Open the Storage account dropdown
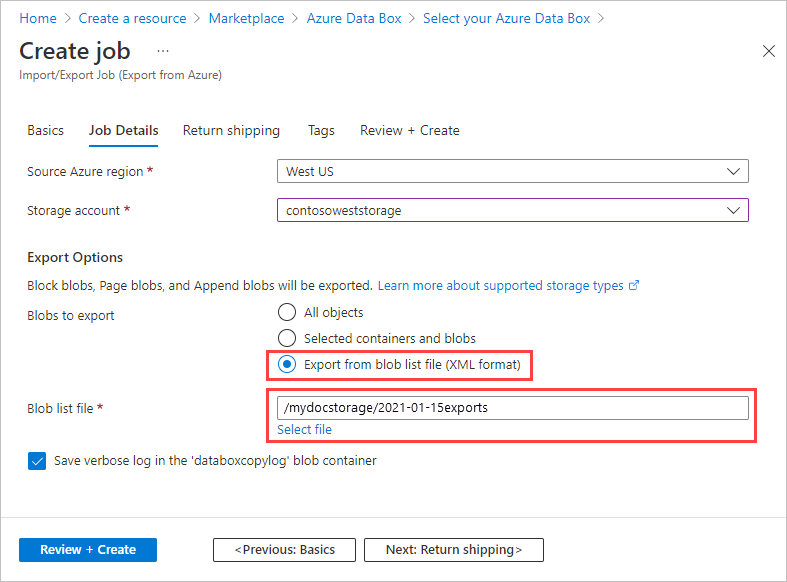The height and width of the screenshot is (582, 787). pyautogui.click(x=512, y=210)
